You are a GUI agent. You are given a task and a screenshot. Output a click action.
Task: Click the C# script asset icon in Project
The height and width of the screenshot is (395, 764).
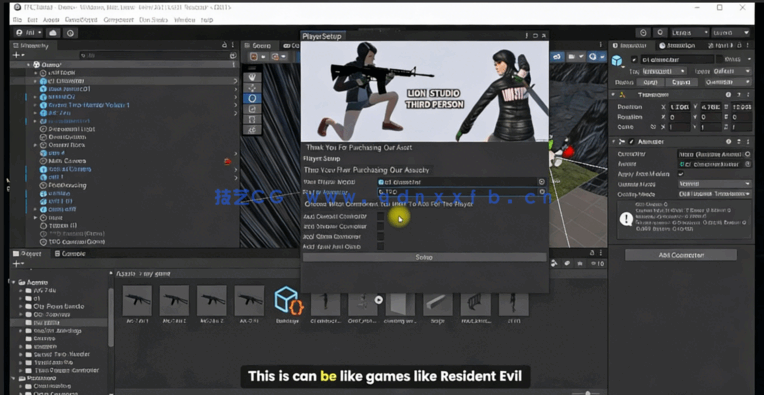288,300
